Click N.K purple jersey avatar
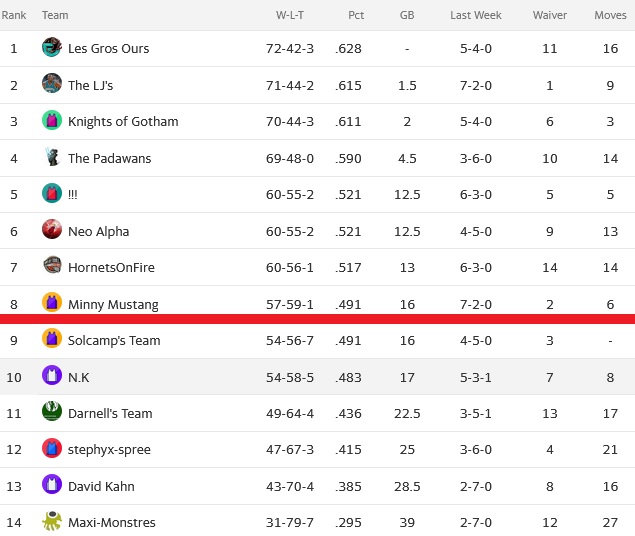 (x=52, y=375)
